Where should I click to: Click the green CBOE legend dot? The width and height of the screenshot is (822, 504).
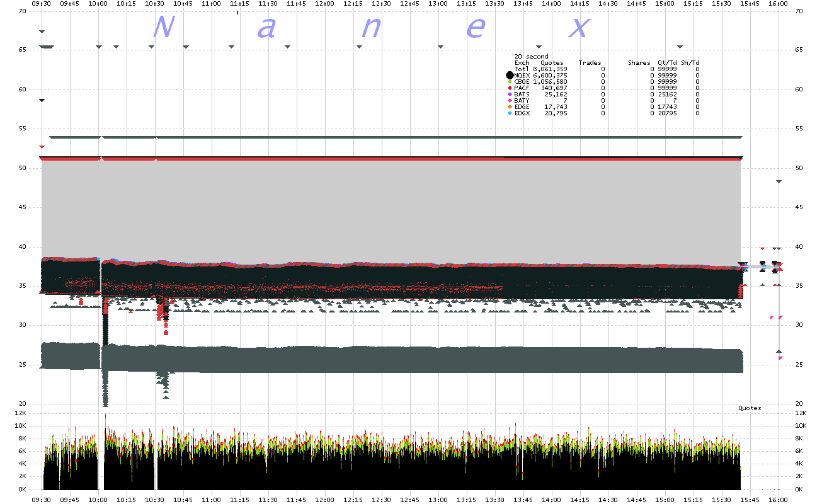coord(510,82)
